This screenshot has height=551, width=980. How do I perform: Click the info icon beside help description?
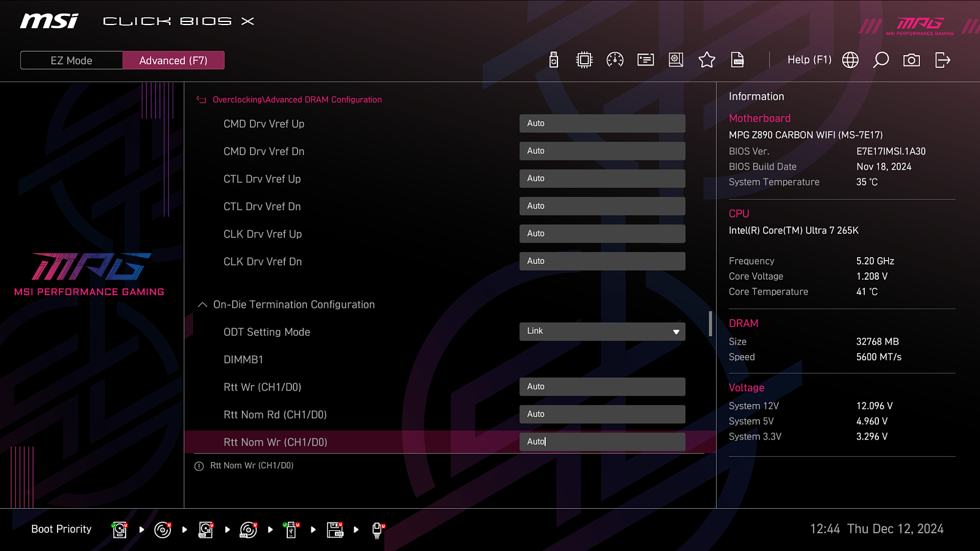[x=199, y=467]
